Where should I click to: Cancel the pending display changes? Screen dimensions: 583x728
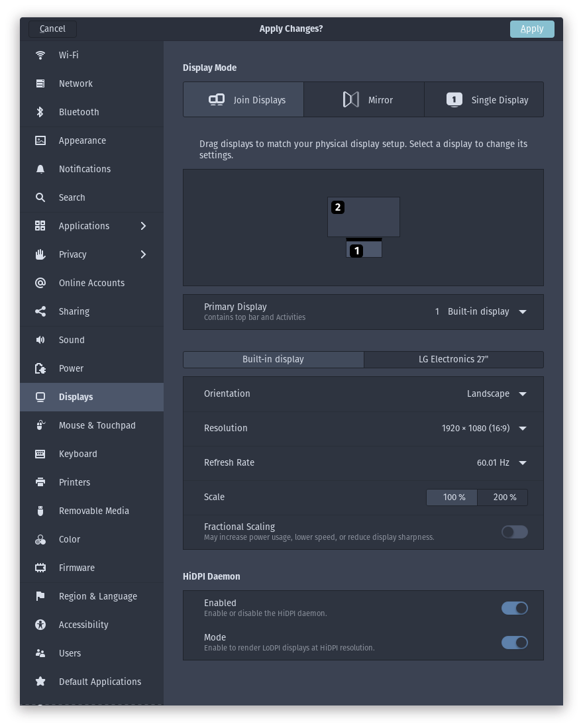[x=52, y=28]
